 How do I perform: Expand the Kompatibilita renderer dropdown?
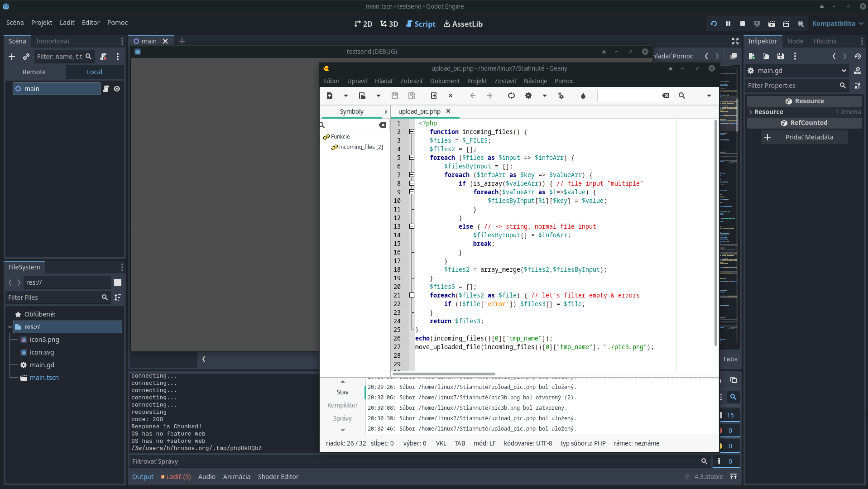(x=837, y=24)
